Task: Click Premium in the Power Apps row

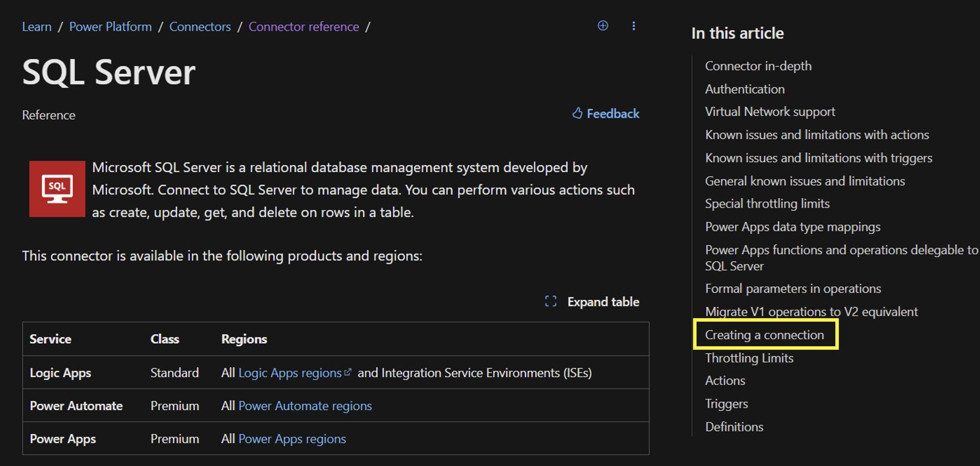Action: pos(175,439)
